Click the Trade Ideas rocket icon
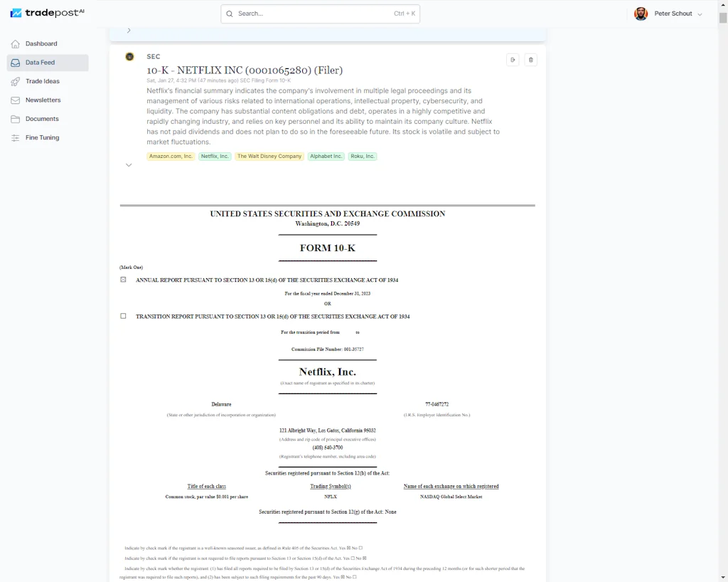The width and height of the screenshot is (728, 582). pyautogui.click(x=16, y=81)
